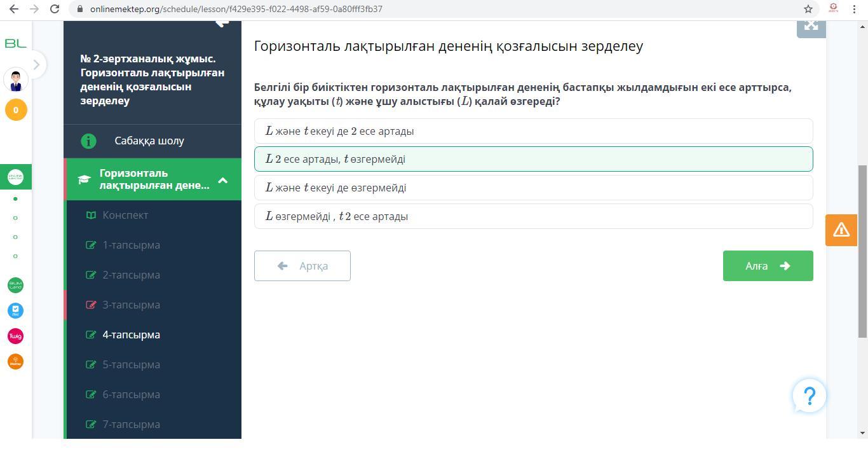Click the site lock icon in address bar
The image size is (868, 463).
(x=79, y=9)
